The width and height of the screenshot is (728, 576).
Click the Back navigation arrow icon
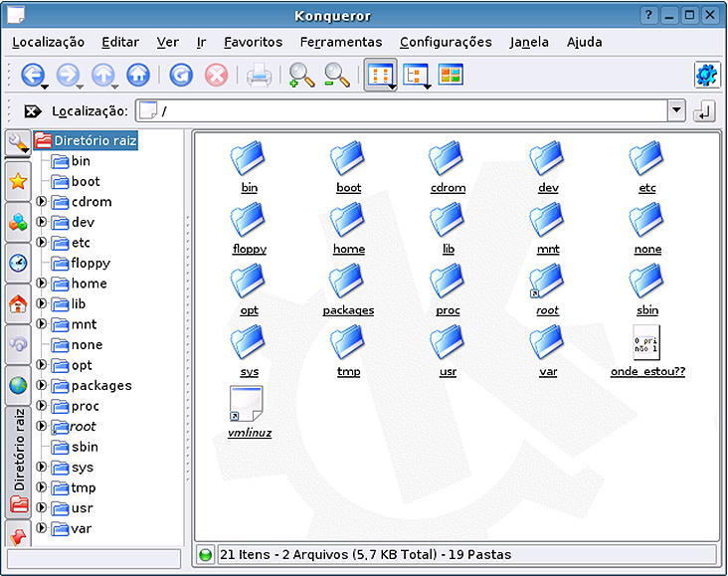(33, 75)
